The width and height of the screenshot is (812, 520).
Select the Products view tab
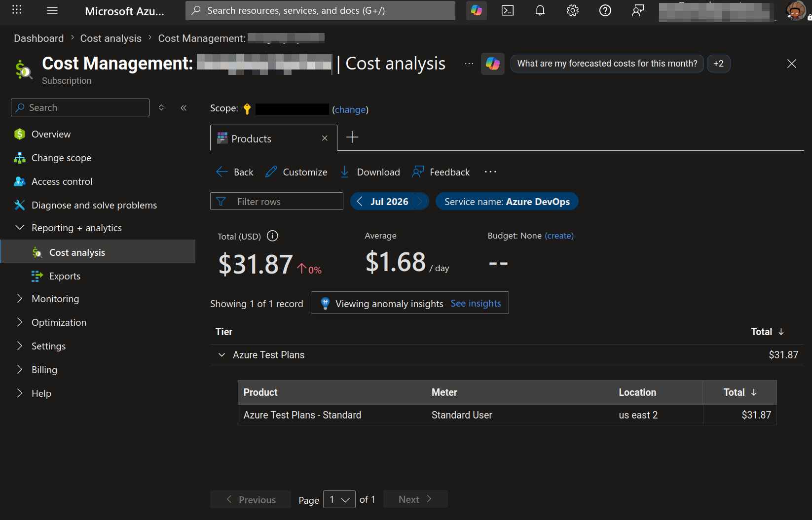pyautogui.click(x=252, y=139)
